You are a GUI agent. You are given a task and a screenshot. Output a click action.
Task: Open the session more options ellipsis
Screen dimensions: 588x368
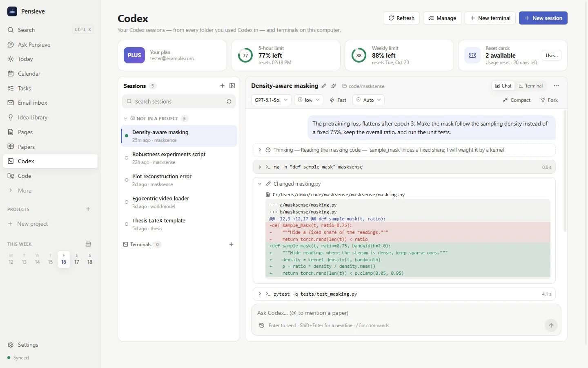click(556, 86)
